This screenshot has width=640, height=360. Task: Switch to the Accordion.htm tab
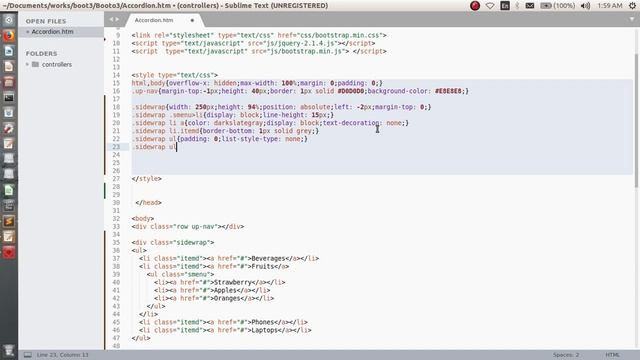pyautogui.click(x=154, y=20)
